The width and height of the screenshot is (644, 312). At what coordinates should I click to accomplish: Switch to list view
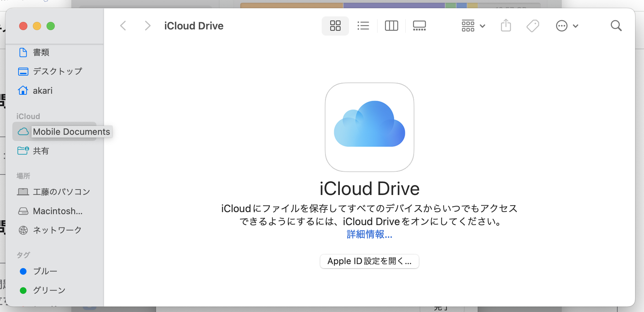(363, 26)
